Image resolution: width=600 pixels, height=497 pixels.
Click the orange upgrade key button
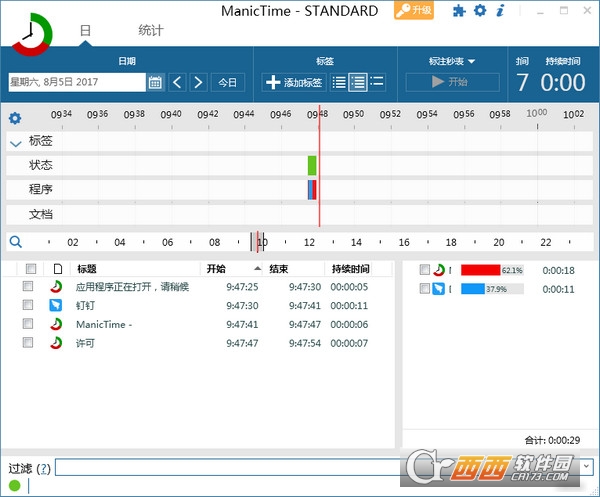pos(414,10)
